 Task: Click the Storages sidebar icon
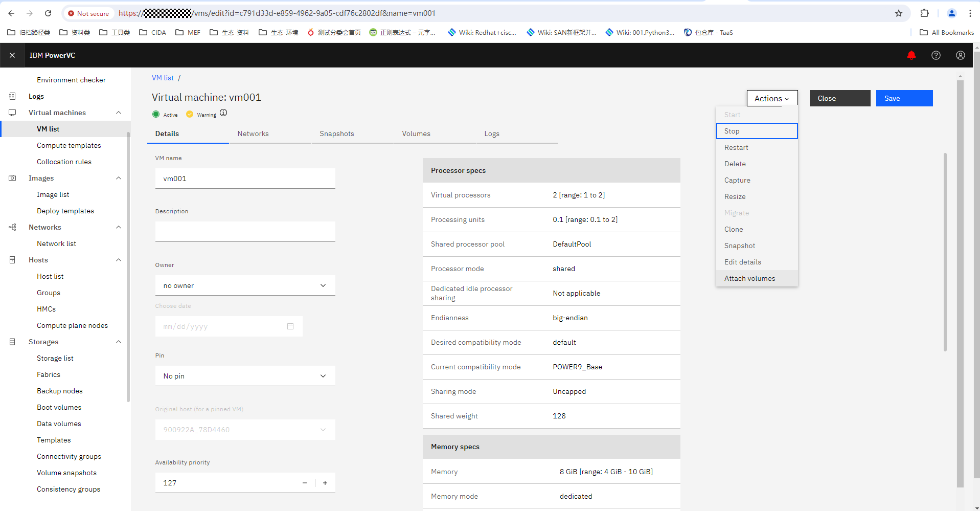click(x=12, y=342)
